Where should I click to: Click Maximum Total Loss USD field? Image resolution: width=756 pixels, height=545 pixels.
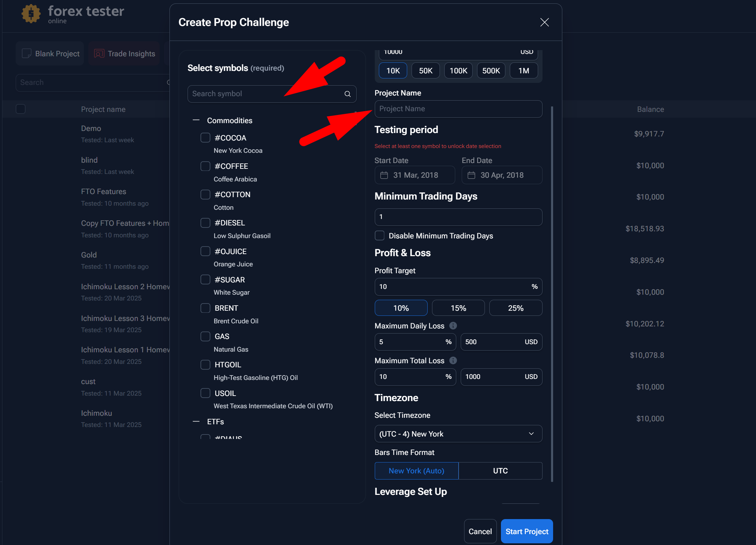pos(501,377)
